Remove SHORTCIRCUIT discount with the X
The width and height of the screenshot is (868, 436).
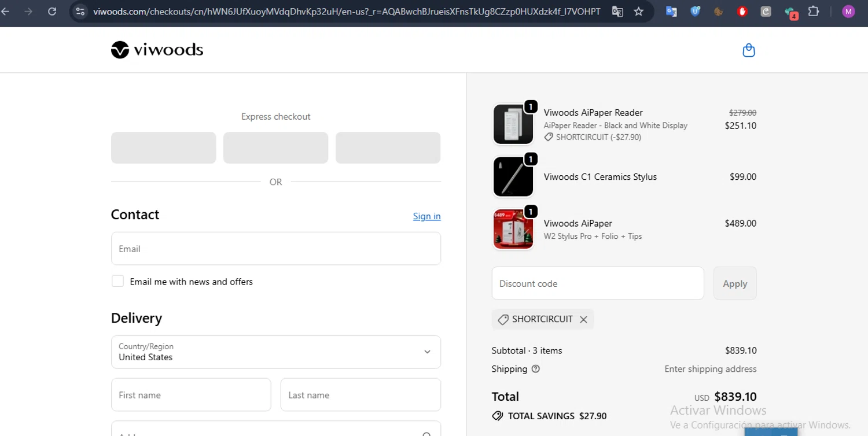click(x=583, y=319)
